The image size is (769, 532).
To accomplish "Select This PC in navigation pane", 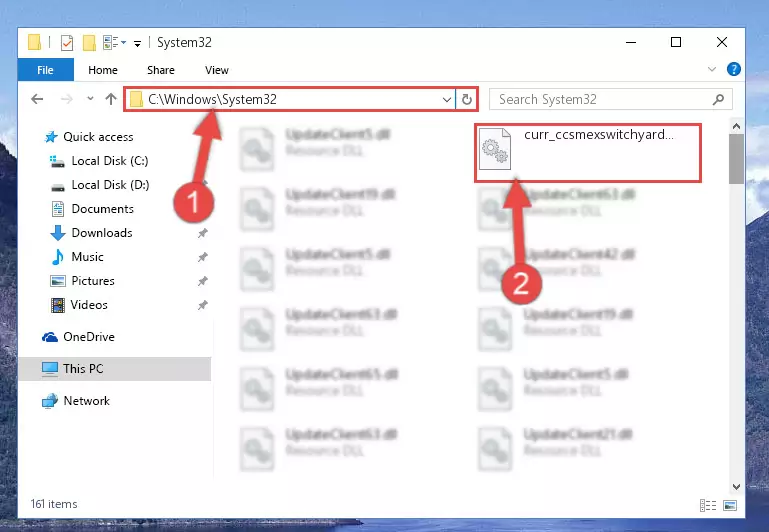I will [115, 369].
